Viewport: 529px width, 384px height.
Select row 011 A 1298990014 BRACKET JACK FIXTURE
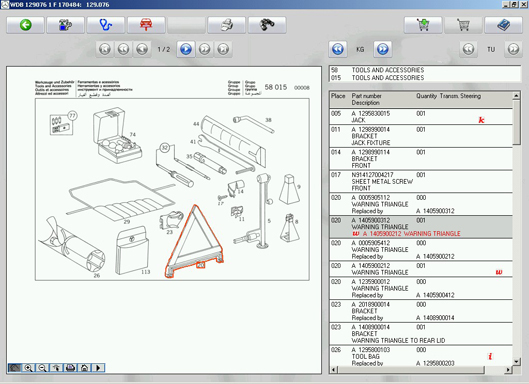coord(421,136)
